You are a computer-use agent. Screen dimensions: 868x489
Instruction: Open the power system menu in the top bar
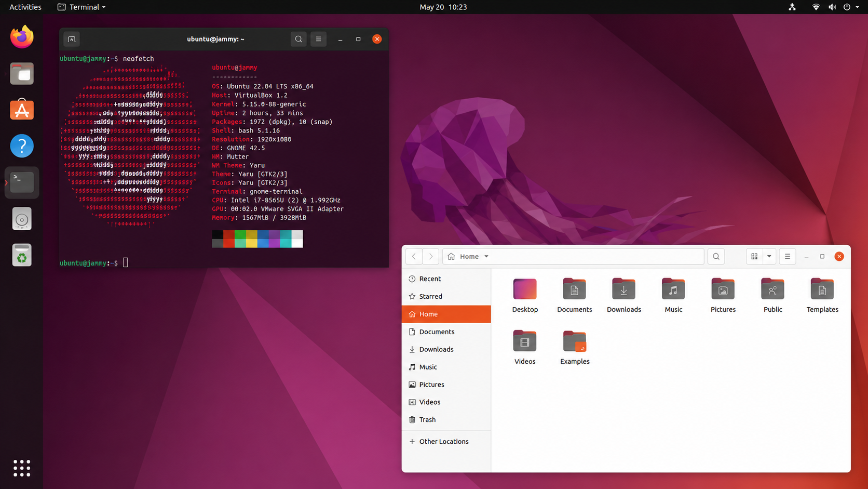click(851, 7)
